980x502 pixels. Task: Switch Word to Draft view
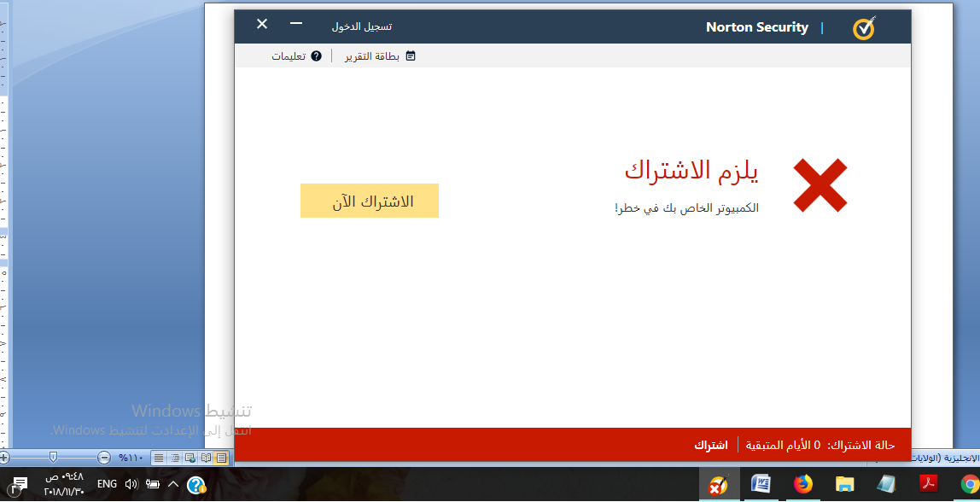tap(159, 458)
